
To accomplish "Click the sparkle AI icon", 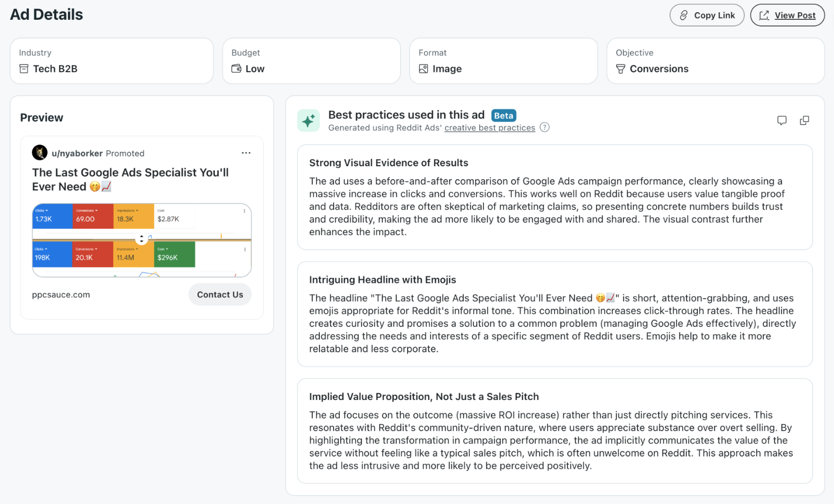I will 309,121.
